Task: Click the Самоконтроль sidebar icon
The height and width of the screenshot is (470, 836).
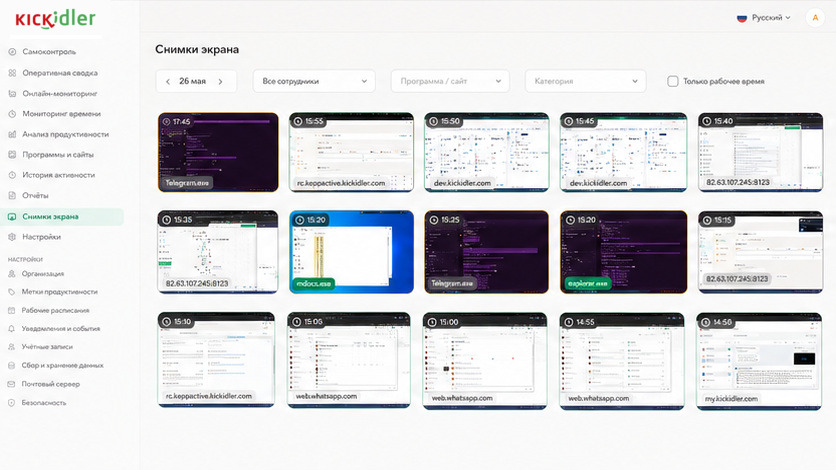Action: 12,52
